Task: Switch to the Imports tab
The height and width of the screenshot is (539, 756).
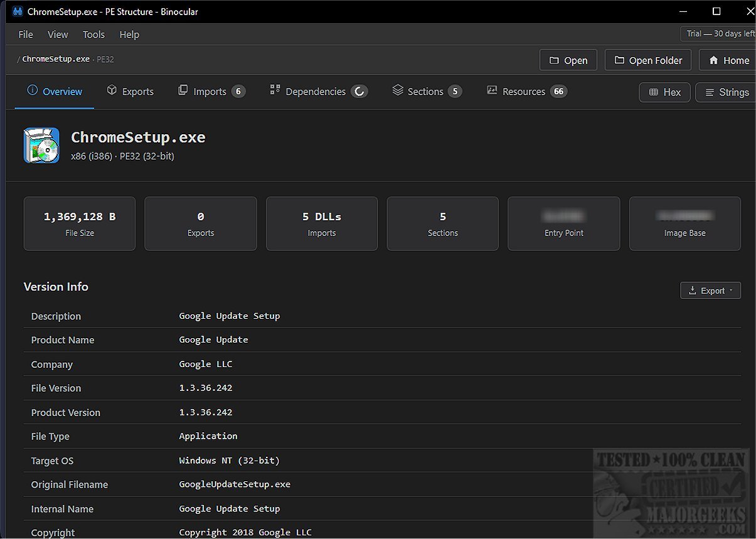Action: [211, 92]
